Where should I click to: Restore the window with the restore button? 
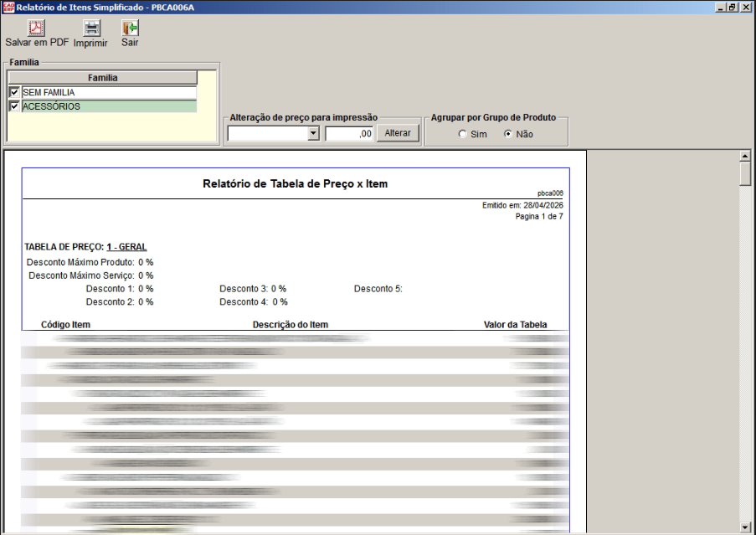click(733, 8)
